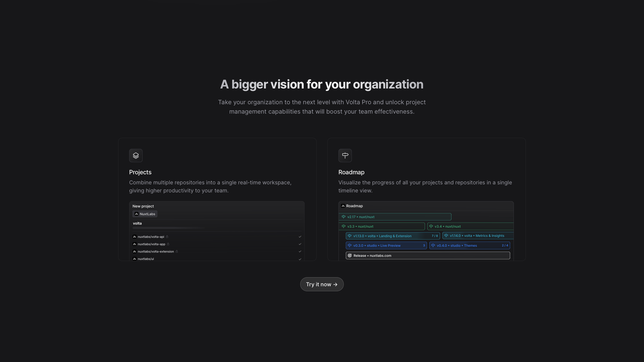Toggle checkmark for nuxtlabs/ui
Image resolution: width=644 pixels, height=362 pixels.
click(x=300, y=259)
